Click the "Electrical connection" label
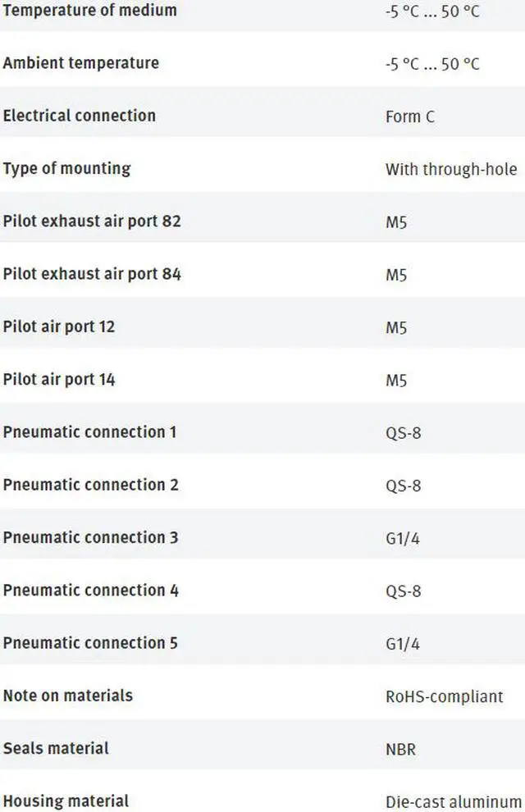This screenshot has height=812, width=525. click(x=79, y=116)
